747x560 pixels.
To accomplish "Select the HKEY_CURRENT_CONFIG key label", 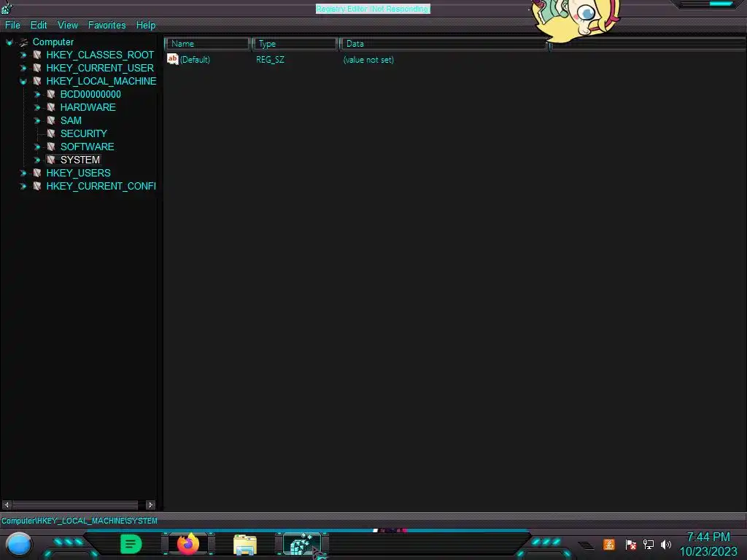I will 101,186.
